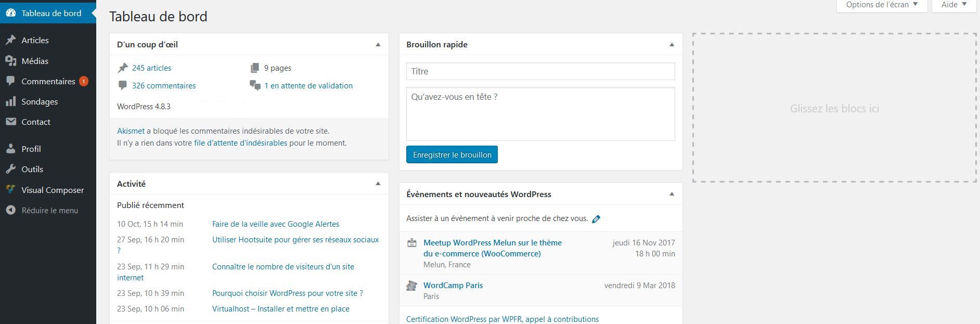980x324 pixels.
Task: Click the 9 pages text
Action: pos(278,68)
